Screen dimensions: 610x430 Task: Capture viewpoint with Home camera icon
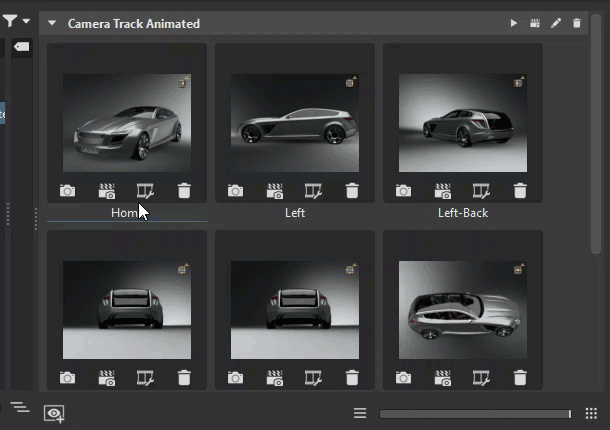point(67,191)
